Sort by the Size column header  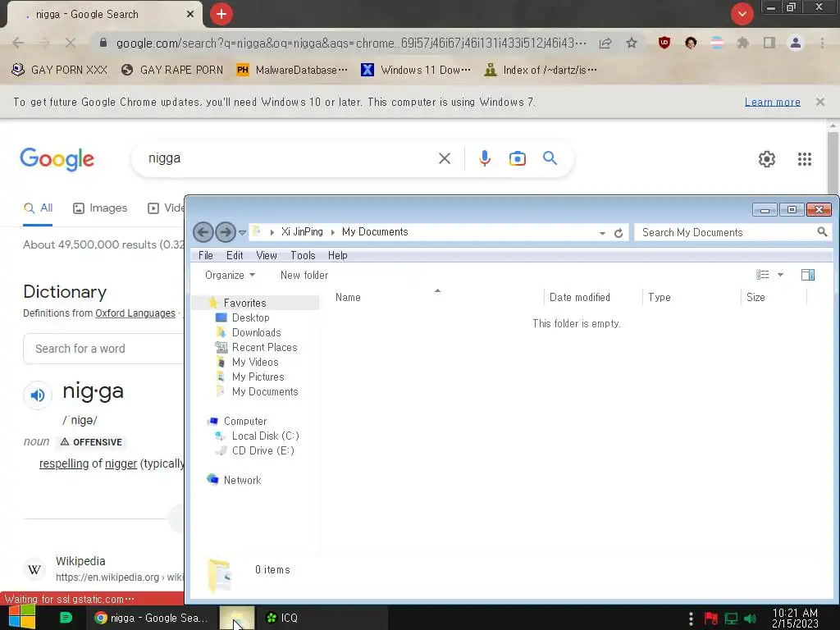[x=774, y=297]
